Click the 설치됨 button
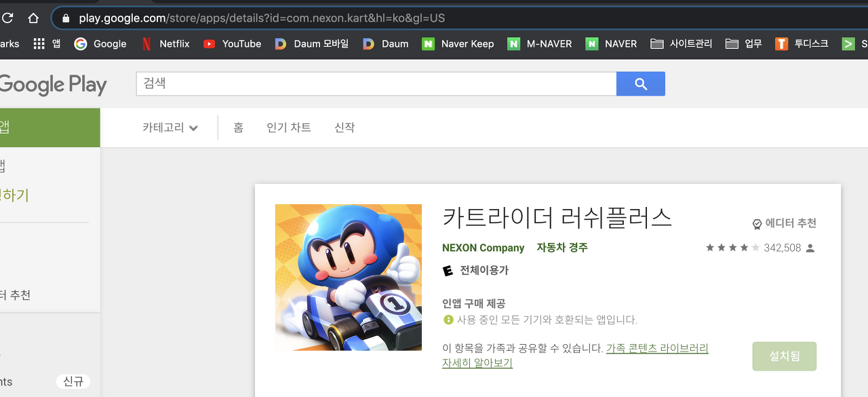 coord(785,356)
